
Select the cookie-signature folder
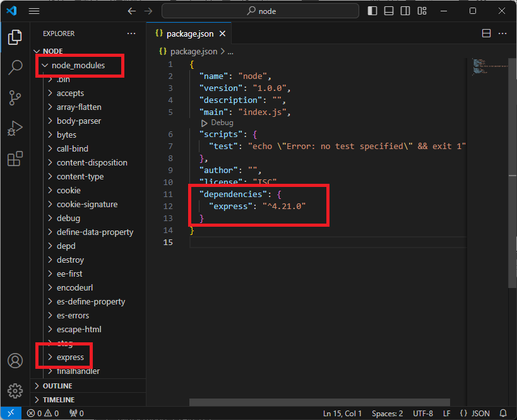[87, 204]
